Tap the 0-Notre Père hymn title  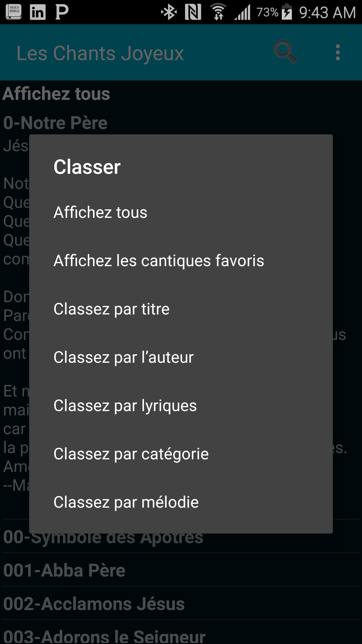(55, 123)
